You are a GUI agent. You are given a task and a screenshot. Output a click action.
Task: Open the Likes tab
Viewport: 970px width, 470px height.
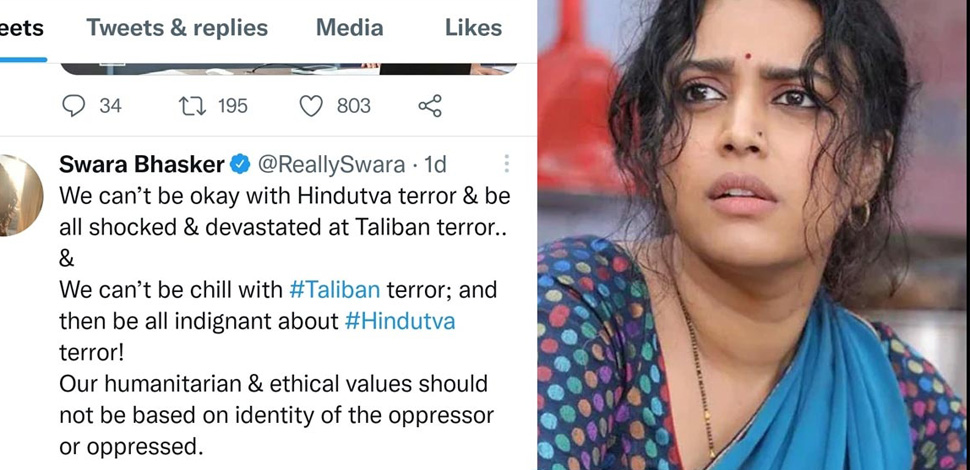coord(473,28)
